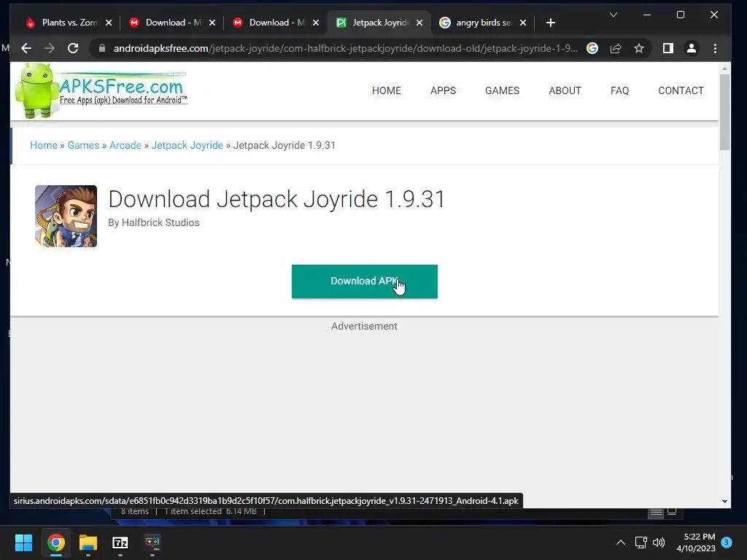Open the Chrome profile menu

692,48
